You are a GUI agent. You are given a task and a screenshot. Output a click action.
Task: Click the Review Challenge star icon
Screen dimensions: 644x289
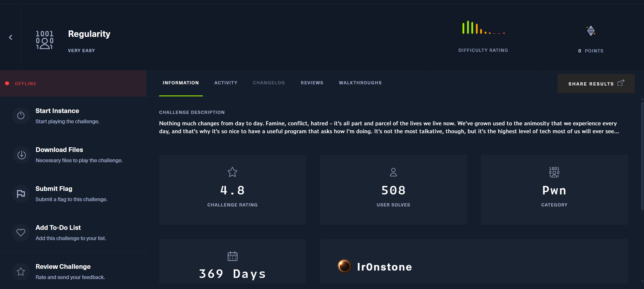(x=21, y=271)
